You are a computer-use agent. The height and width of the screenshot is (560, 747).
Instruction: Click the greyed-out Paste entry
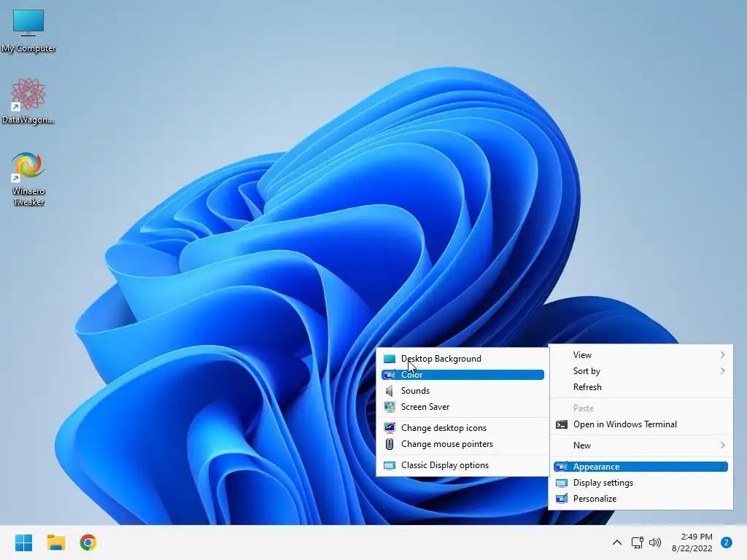pyautogui.click(x=640, y=408)
